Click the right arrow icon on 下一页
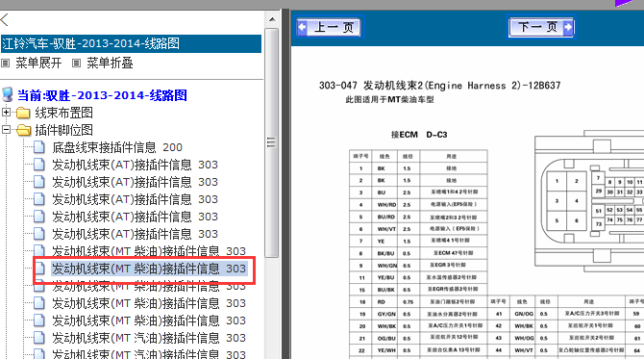Screen dimensions: 644x359 click(568, 27)
